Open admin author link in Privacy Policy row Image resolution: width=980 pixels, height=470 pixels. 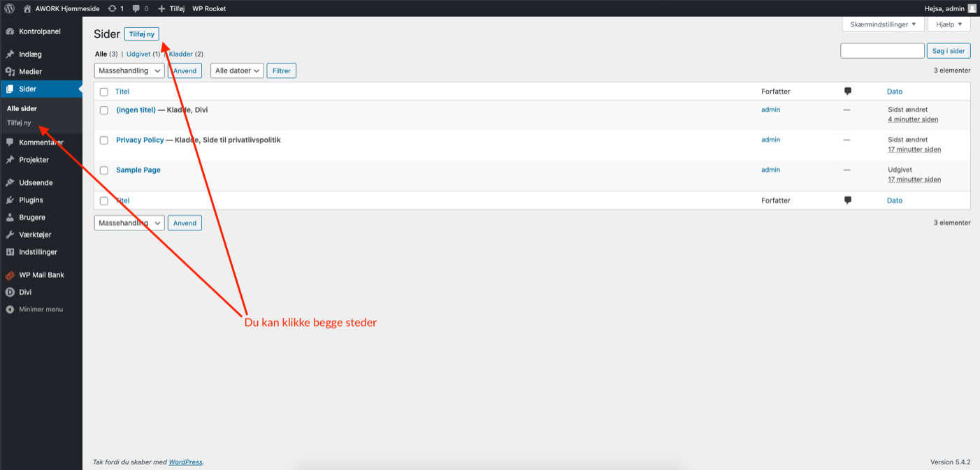point(770,140)
